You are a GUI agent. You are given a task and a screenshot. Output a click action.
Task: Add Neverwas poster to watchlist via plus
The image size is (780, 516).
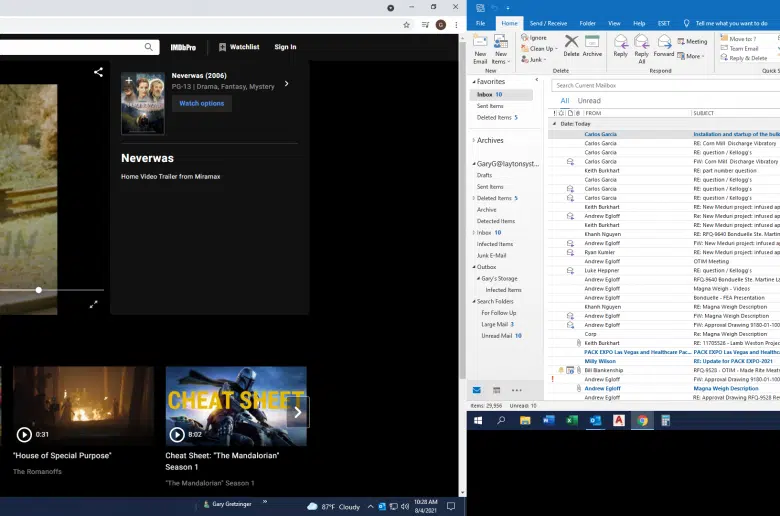point(127,78)
